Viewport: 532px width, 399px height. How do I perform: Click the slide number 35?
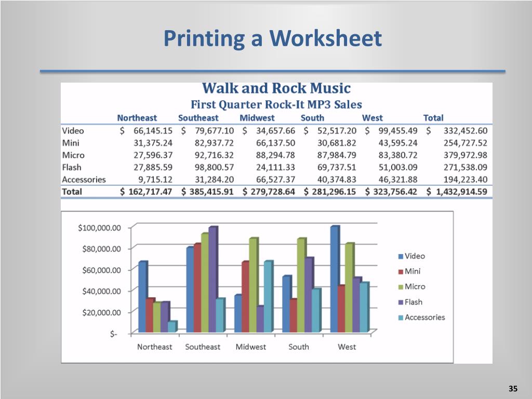513,389
